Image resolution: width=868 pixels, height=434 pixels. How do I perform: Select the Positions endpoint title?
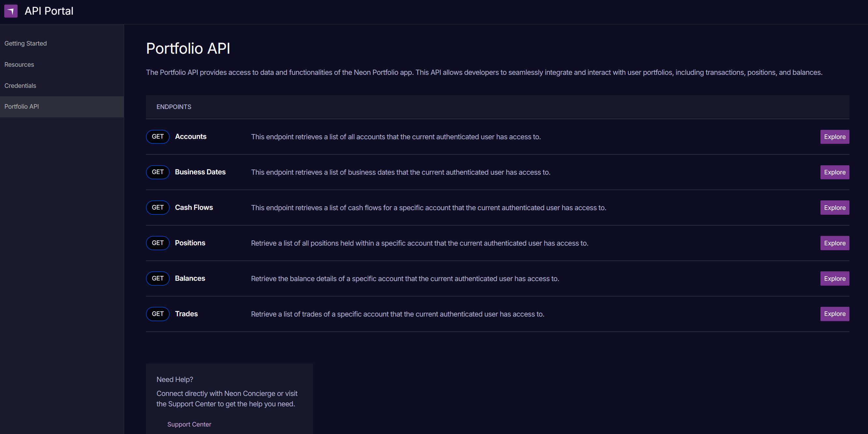[190, 243]
